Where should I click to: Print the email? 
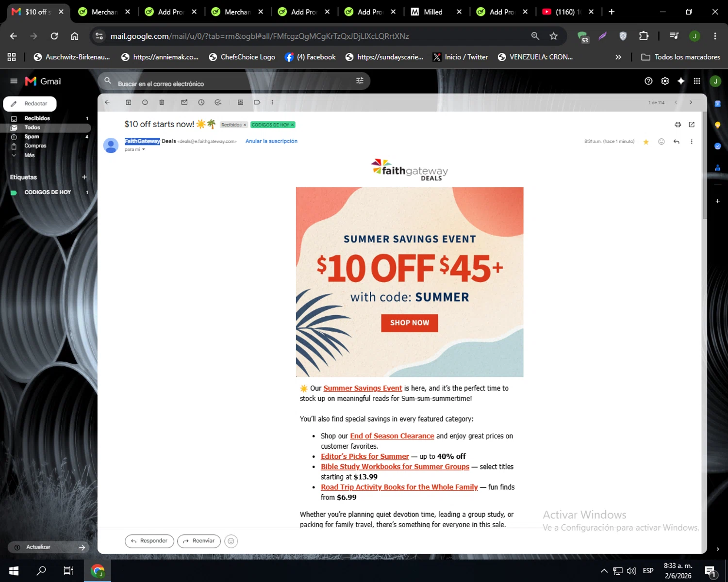tap(678, 125)
